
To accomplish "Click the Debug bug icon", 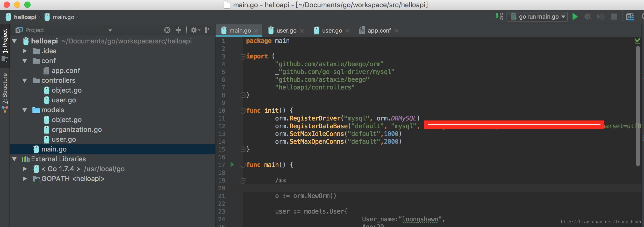I will click(588, 17).
